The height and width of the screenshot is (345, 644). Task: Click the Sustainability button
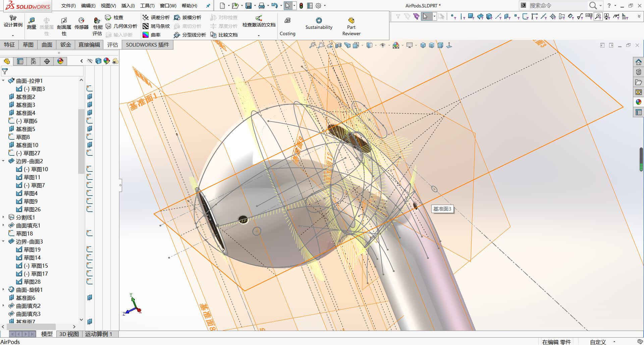(x=319, y=23)
